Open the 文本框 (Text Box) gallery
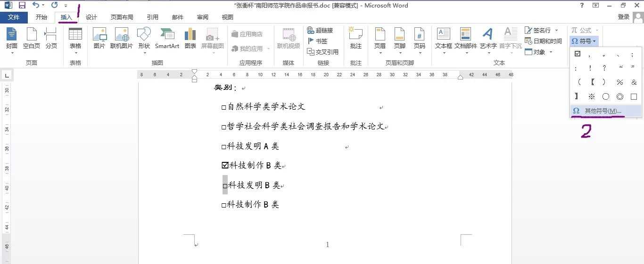 coord(443,40)
